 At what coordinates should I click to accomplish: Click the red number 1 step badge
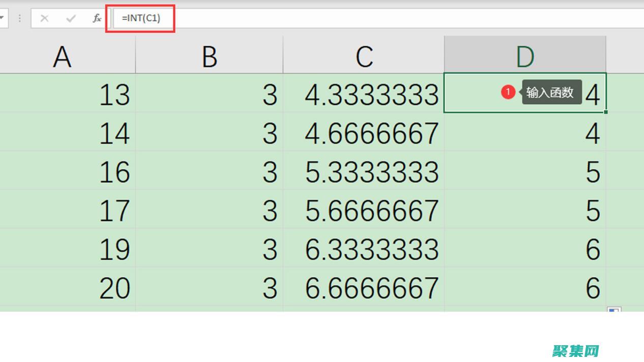tap(508, 92)
